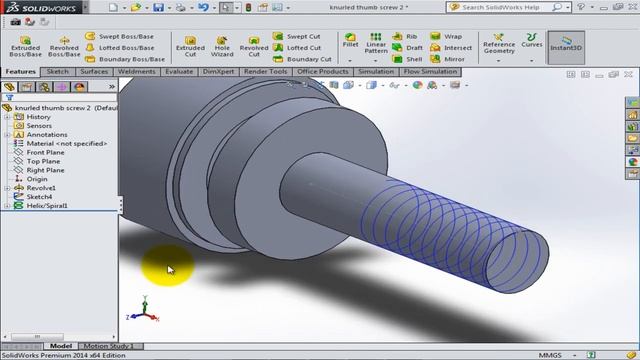Screen dimensions: 640x360
Task: Click the New document icon
Action: pos(113,7)
